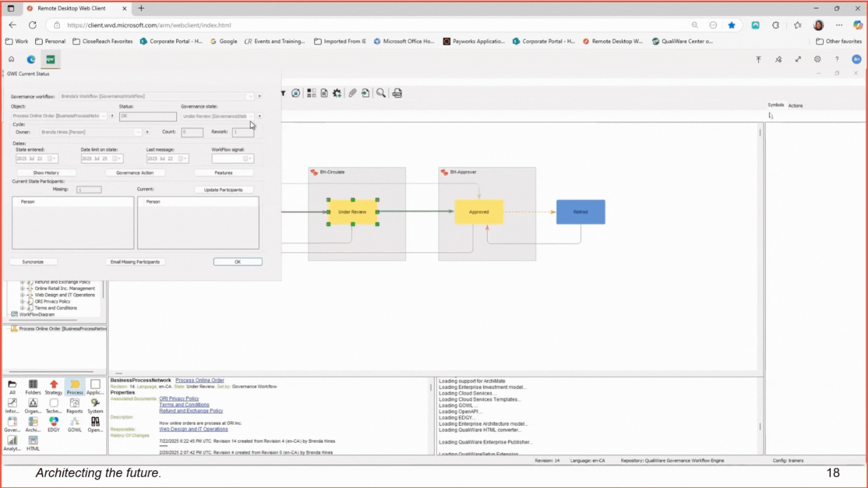
Task: Open the ORI Privacy Policy document link
Action: [x=179, y=399]
